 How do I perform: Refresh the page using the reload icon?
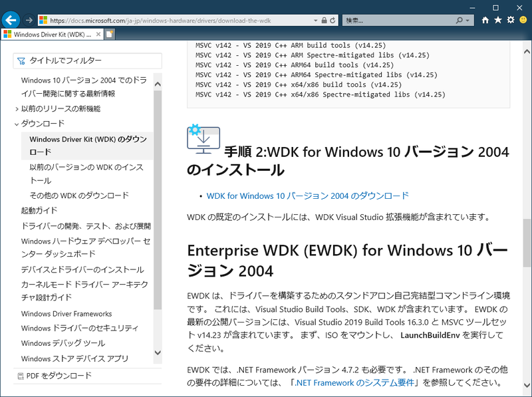pos(332,20)
